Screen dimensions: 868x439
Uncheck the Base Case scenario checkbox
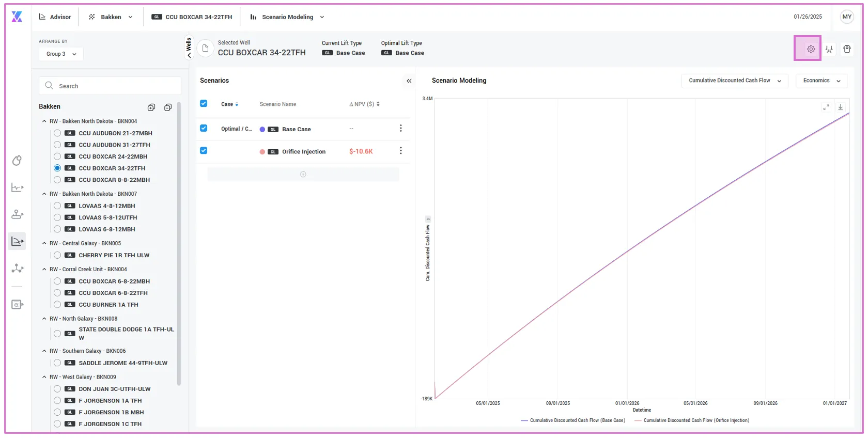click(x=204, y=128)
